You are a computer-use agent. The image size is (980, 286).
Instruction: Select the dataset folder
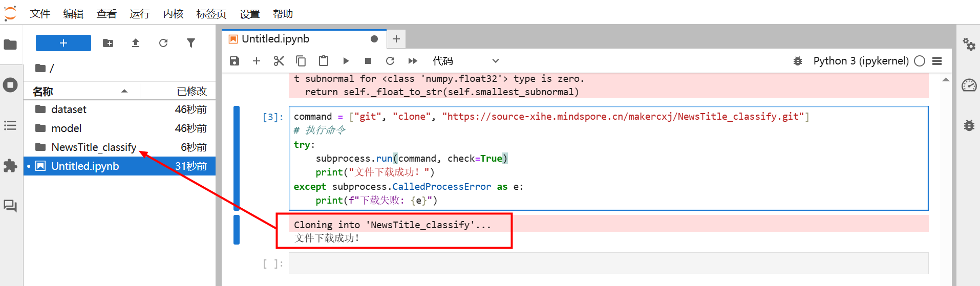120,109
